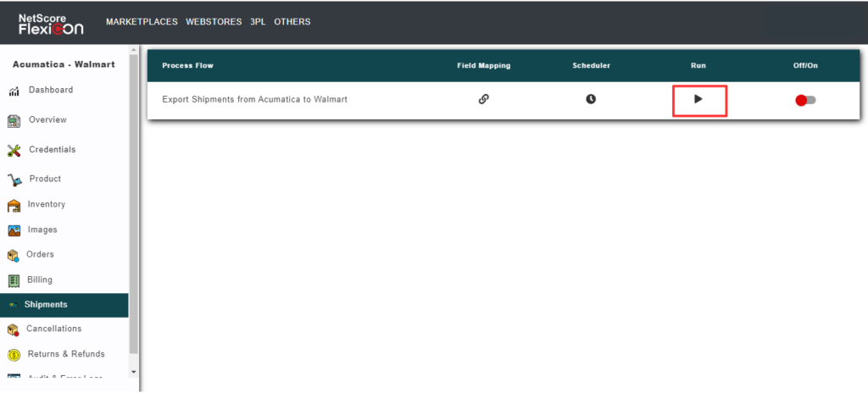Image resolution: width=868 pixels, height=393 pixels.
Task: Open the MARKETPLACES menu
Action: (142, 22)
